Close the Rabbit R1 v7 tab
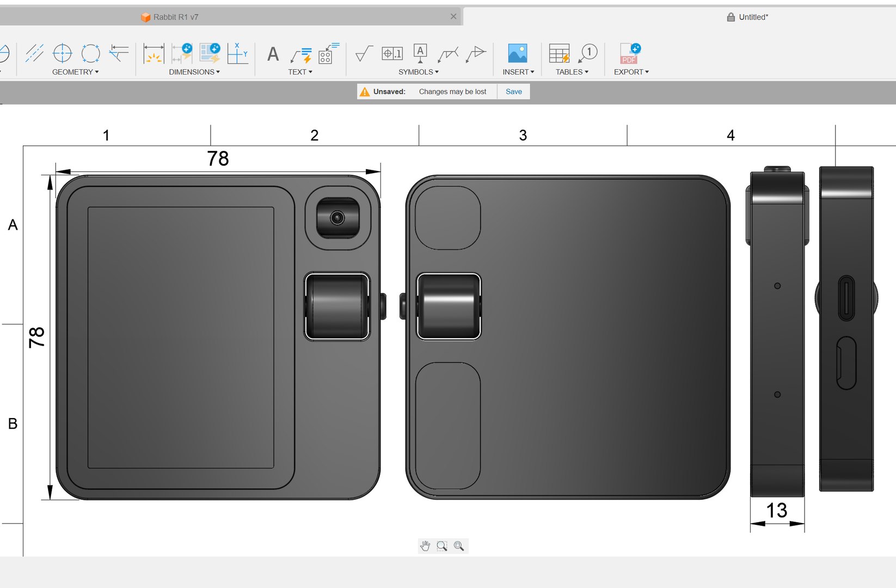The height and width of the screenshot is (588, 896). pyautogui.click(x=453, y=17)
